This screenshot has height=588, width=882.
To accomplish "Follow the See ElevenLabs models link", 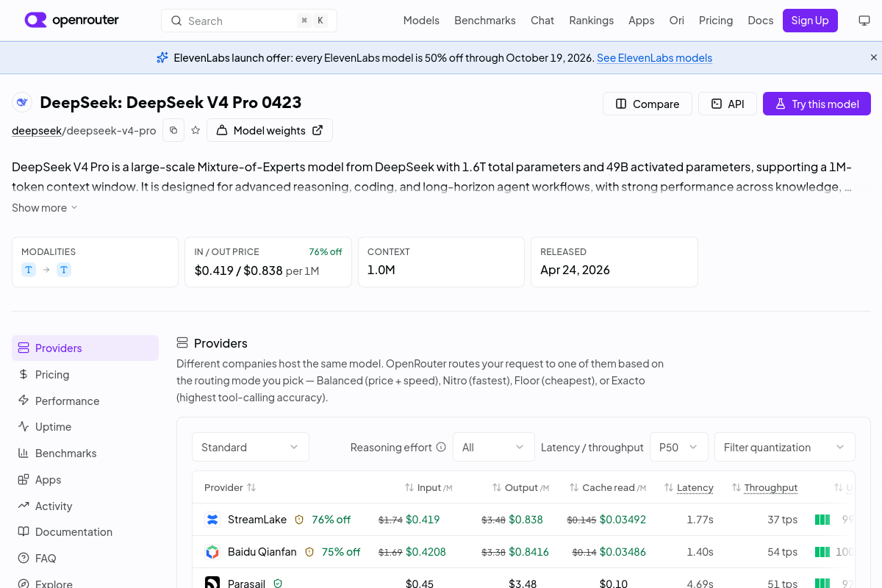I will (x=654, y=57).
